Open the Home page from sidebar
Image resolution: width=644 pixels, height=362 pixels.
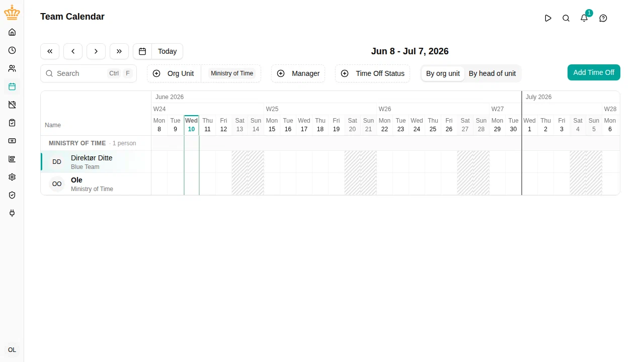(12, 32)
